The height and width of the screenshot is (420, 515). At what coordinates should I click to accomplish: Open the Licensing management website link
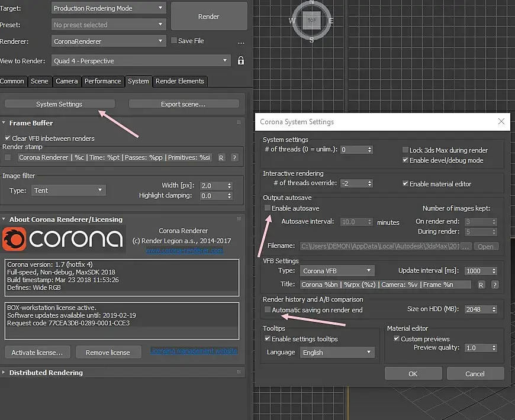pos(194,351)
